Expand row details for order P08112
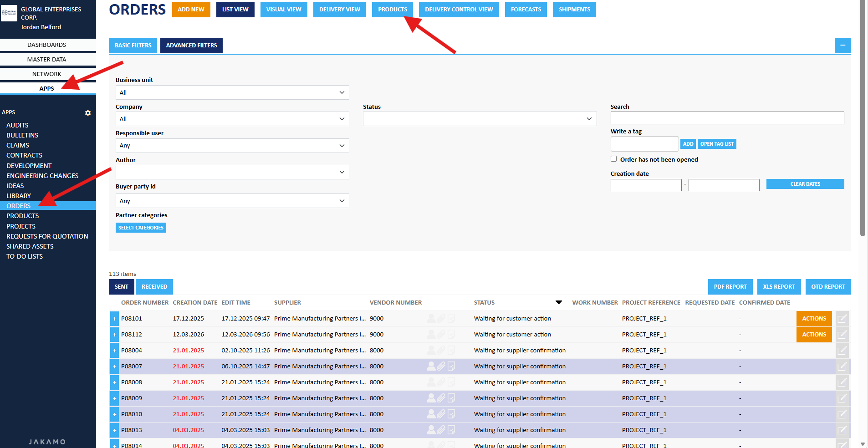The width and height of the screenshot is (868, 448). click(114, 335)
